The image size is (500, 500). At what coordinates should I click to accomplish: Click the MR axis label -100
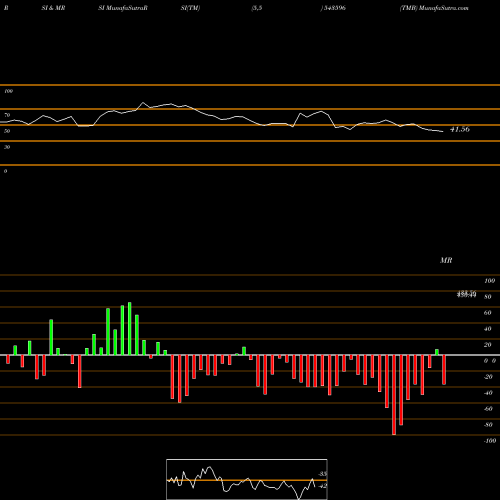coord(489,441)
